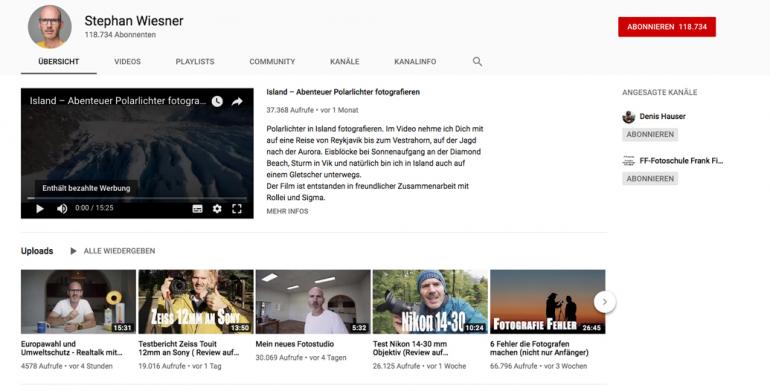Image resolution: width=770 pixels, height=391 pixels.
Task: Click the video progress bar
Action: tap(137, 198)
